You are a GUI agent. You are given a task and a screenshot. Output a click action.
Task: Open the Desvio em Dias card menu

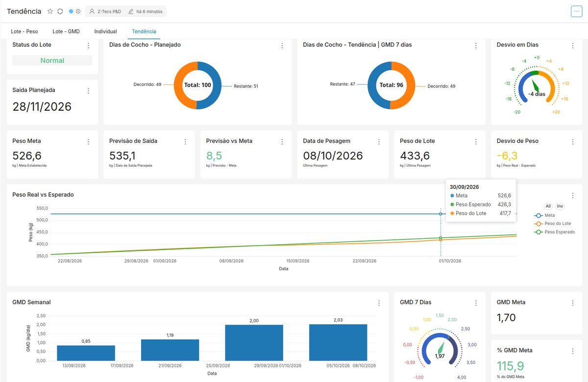573,46
